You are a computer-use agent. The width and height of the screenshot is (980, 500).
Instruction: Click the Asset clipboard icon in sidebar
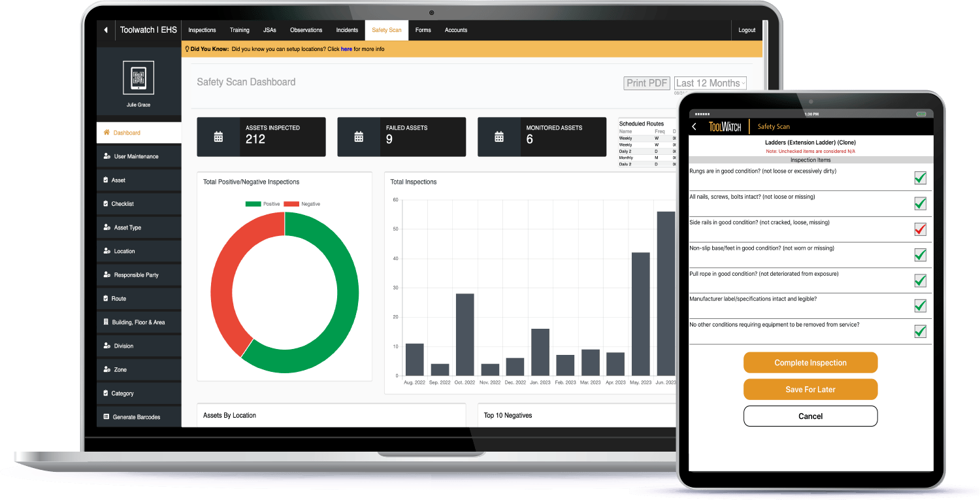coord(106,180)
